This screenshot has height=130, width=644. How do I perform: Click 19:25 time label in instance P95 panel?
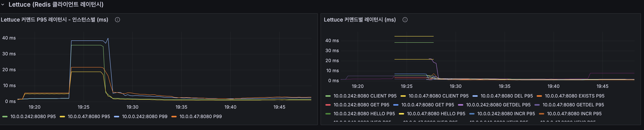click(83, 107)
